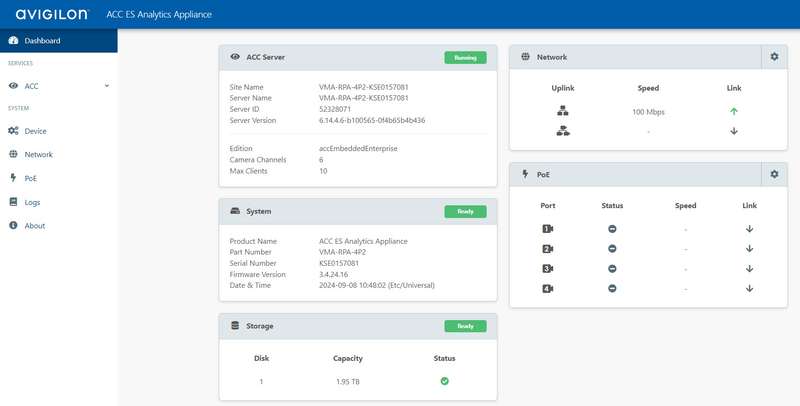Screen dimensions: 800x406
Task: Click port 1 disabled status icon
Action: 612,229
